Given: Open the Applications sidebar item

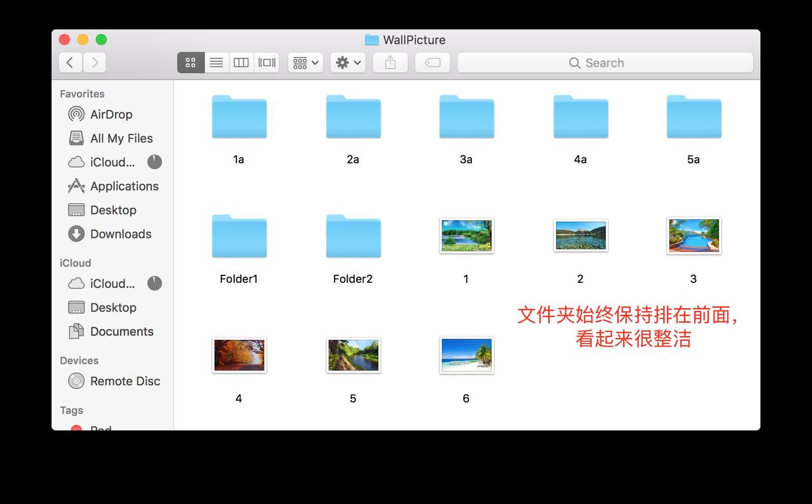Looking at the screenshot, I should coord(124,186).
